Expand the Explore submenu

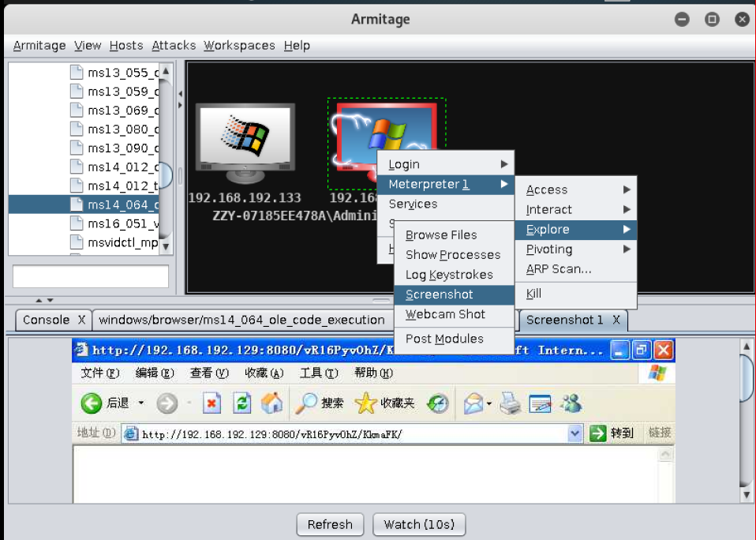point(576,229)
